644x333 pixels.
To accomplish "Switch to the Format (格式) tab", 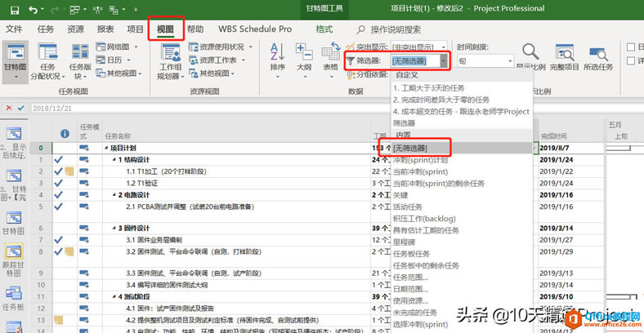I will (324, 29).
